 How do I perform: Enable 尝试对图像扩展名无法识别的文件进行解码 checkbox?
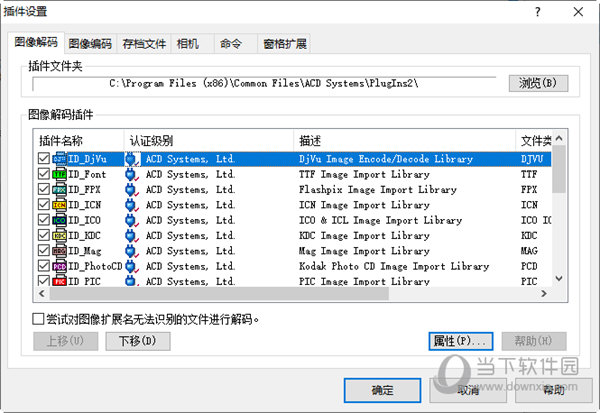pos(38,319)
